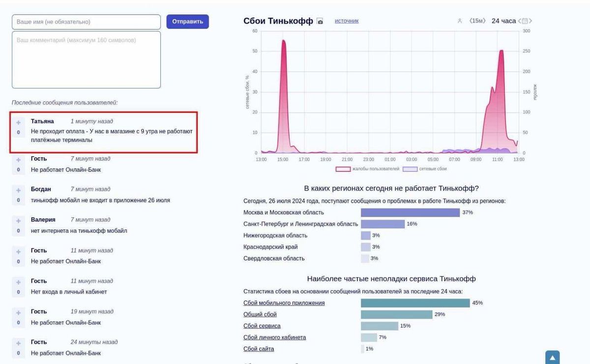The height and width of the screenshot is (364, 590).
Task: Upvote the Нет входа в личный кабинет comment
Action: click(19, 282)
